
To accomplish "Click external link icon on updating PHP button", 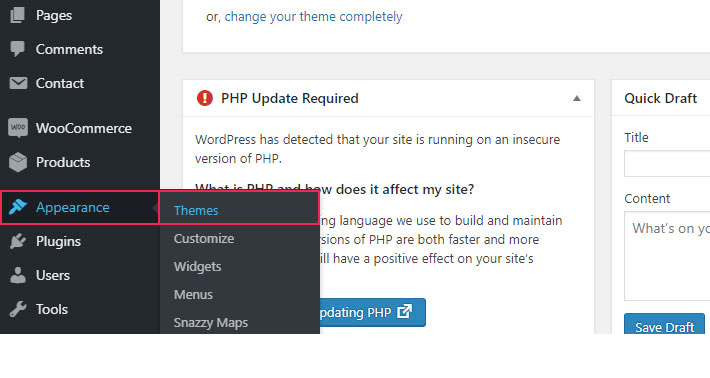I will click(x=404, y=311).
